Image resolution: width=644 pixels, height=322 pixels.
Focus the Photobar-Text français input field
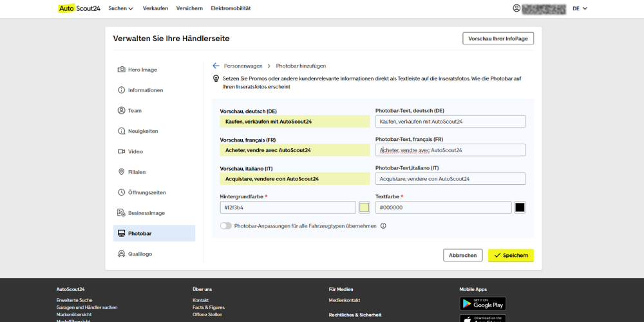pyautogui.click(x=450, y=150)
